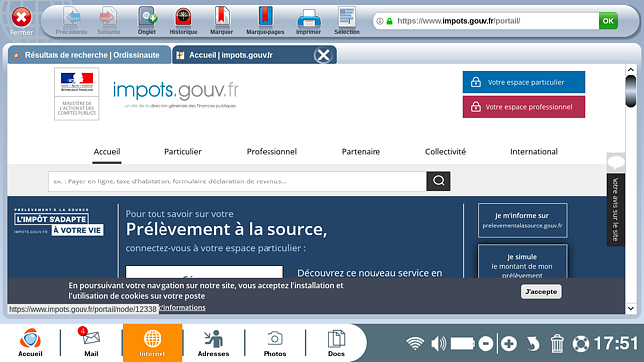Accept cookies with J'accepte
The image size is (644, 362).
click(541, 292)
